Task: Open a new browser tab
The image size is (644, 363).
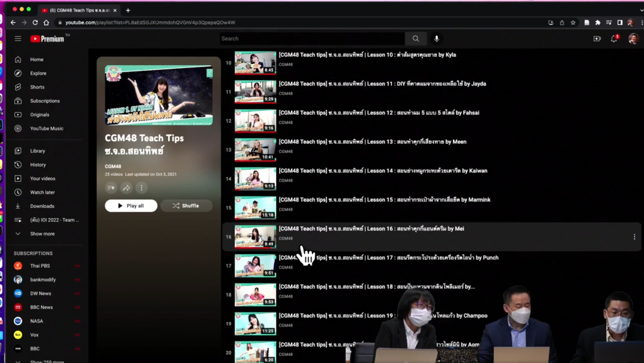Action: click(128, 11)
